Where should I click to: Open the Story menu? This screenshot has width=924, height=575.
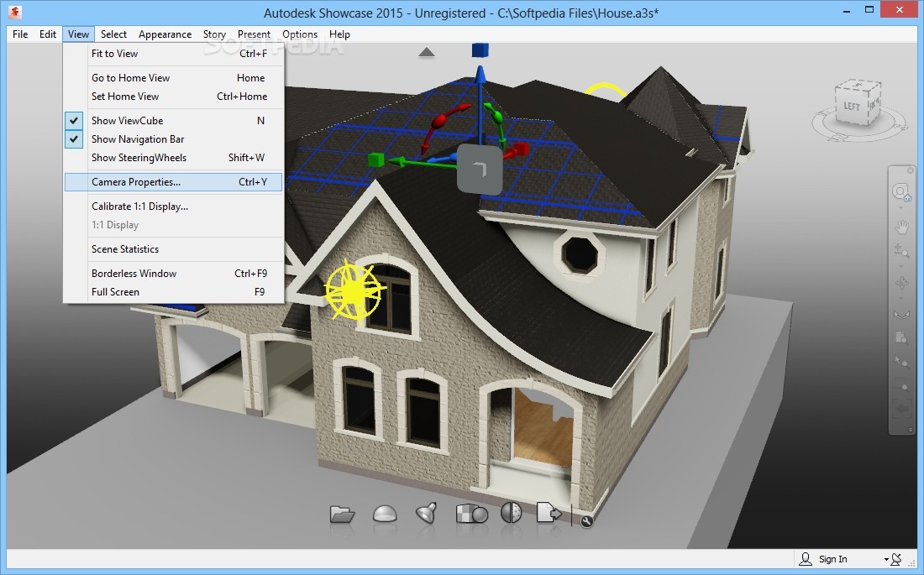(214, 34)
